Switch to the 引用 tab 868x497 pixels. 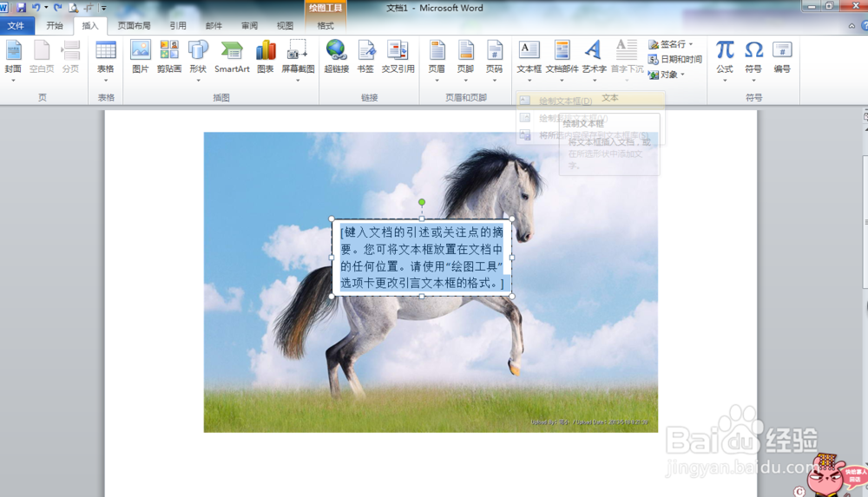pos(178,25)
